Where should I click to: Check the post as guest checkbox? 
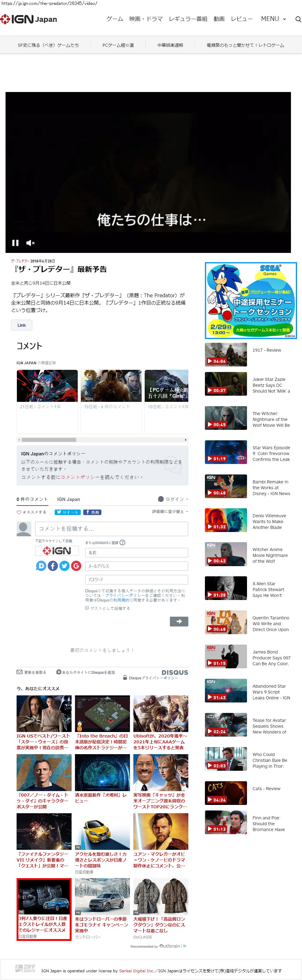[x=87, y=608]
